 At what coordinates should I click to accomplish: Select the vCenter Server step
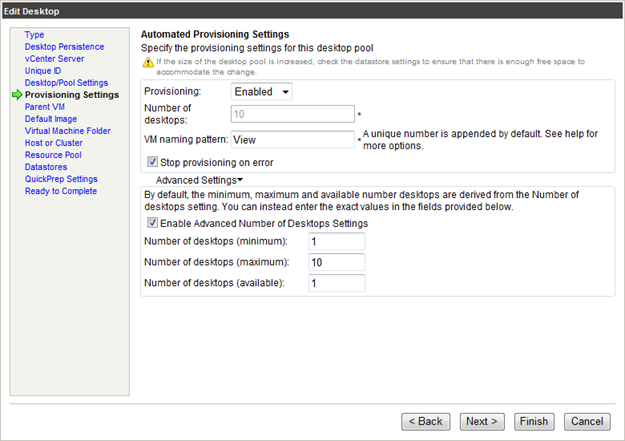pyautogui.click(x=55, y=59)
